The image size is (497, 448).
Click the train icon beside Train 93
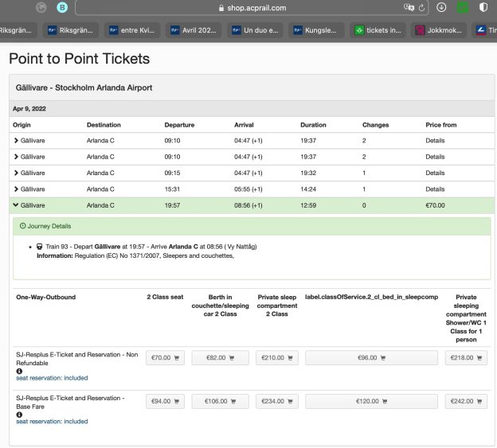[40, 247]
